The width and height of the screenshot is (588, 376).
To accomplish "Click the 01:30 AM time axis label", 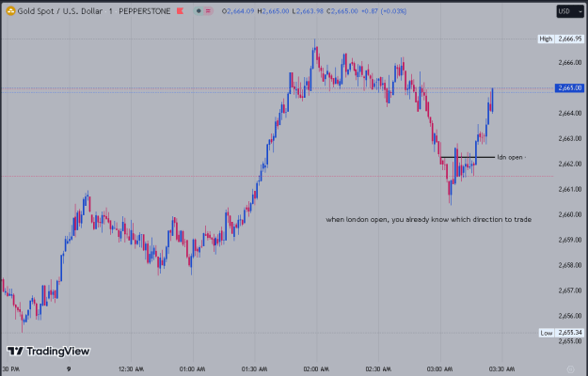I will 254,369.
